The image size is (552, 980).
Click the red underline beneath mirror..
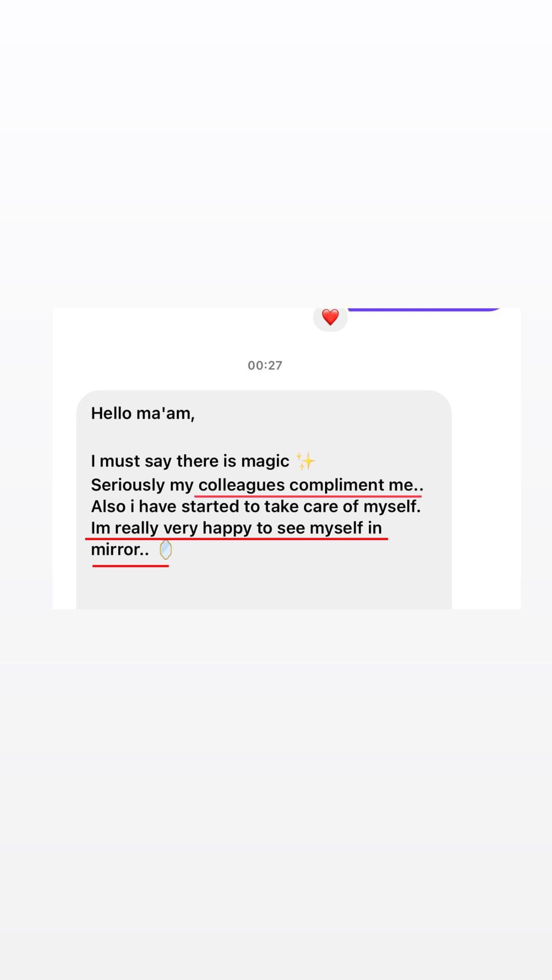[x=130, y=566]
